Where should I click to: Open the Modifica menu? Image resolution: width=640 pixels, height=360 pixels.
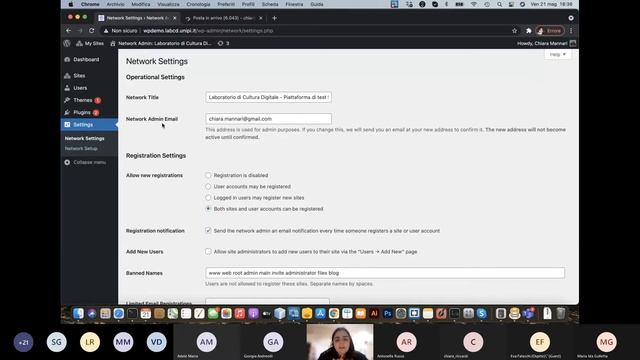(140, 4)
